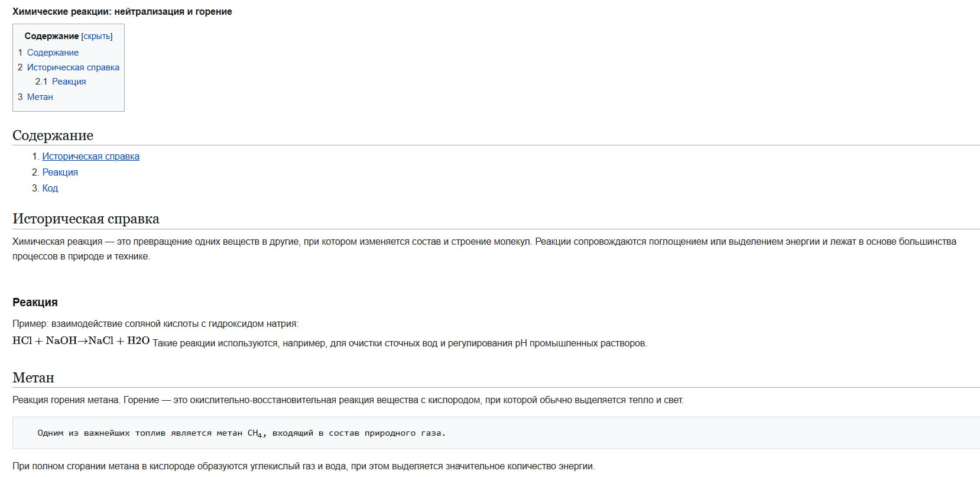980x477 pixels.
Task: Click the 'Метан' section heading
Action: [x=33, y=378]
